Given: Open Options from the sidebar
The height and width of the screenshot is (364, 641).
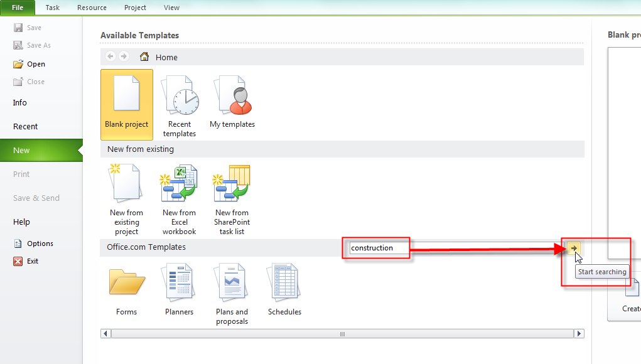Looking at the screenshot, I should (x=40, y=244).
